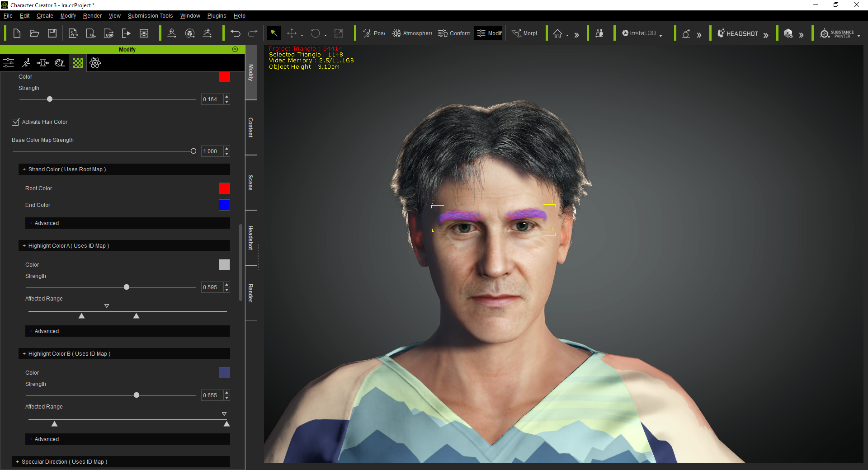Close the Modify panel
The height and width of the screenshot is (470, 868).
point(235,49)
